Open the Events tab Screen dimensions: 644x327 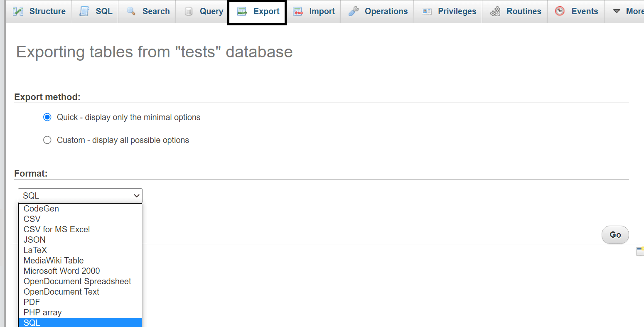576,11
